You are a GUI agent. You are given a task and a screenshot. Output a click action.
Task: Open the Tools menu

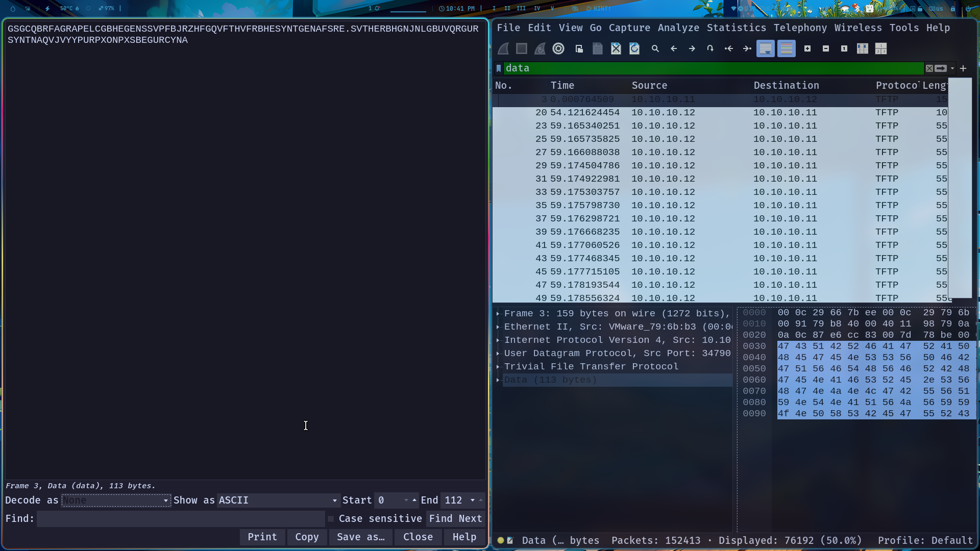904,28
